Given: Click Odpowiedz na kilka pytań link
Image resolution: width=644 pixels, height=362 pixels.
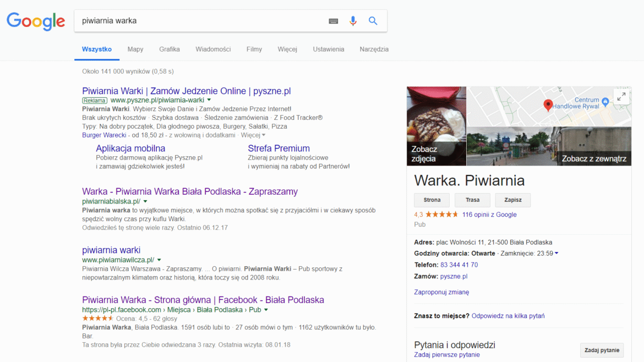Looking at the screenshot, I should 508,316.
